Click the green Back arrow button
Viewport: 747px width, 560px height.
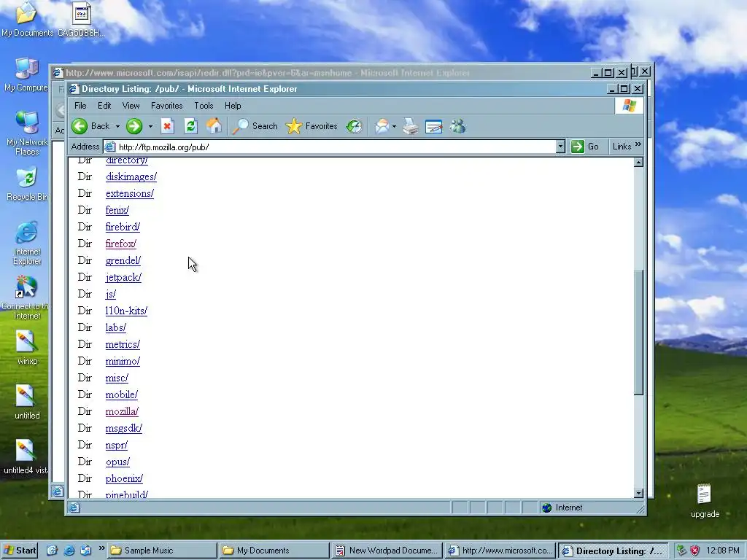pos(80,126)
